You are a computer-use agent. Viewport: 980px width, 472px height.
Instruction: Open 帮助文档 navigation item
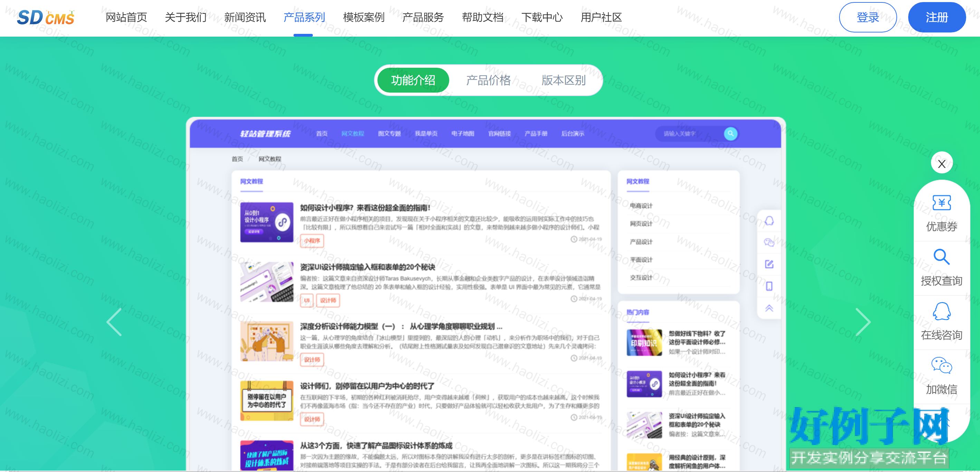point(482,18)
